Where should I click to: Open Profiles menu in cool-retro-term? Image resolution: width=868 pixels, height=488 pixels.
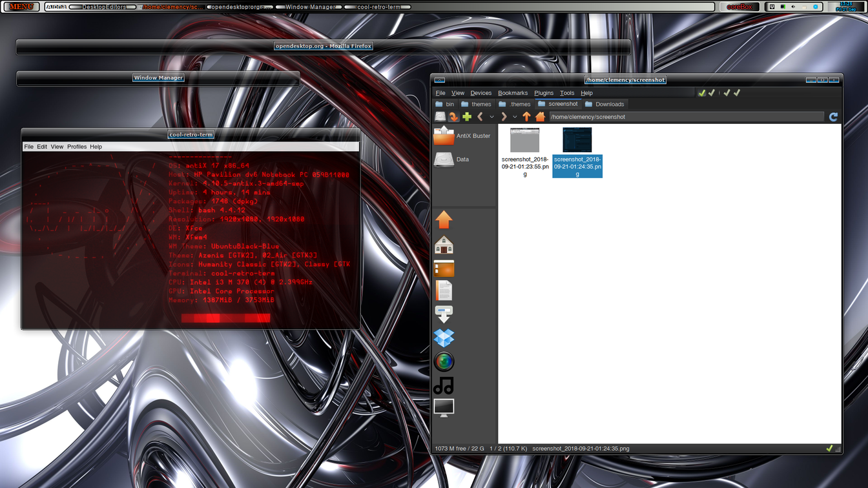[x=77, y=147]
